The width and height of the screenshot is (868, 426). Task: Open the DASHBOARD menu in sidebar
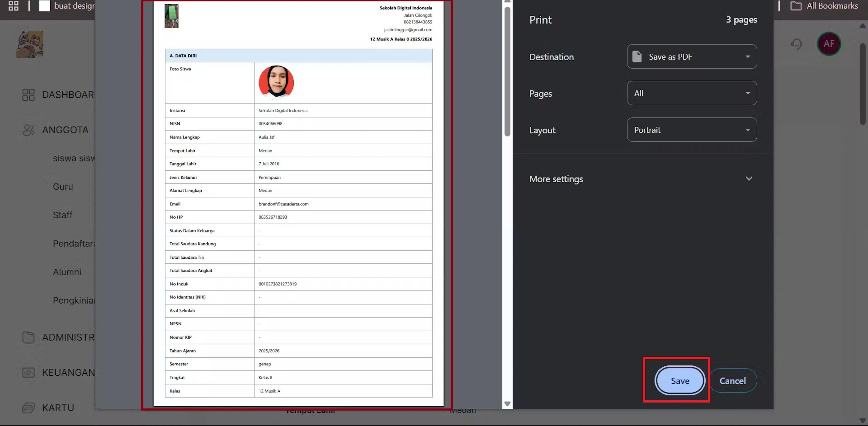tap(68, 95)
